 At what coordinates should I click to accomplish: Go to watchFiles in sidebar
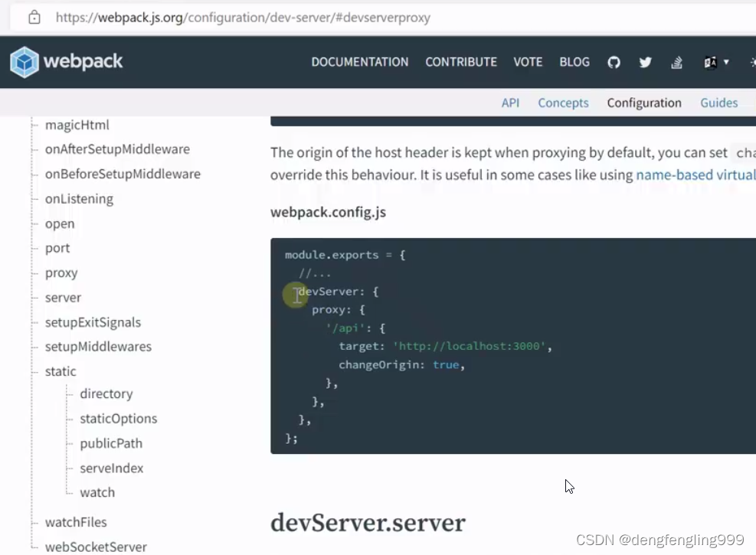[x=76, y=522]
